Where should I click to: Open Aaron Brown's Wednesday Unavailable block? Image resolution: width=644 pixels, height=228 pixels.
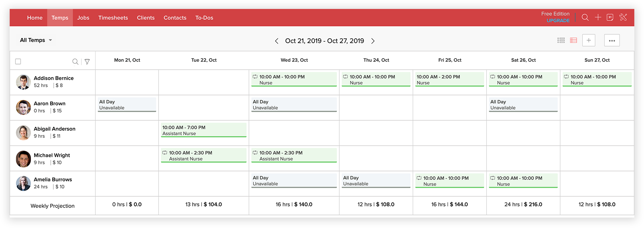coord(294,105)
